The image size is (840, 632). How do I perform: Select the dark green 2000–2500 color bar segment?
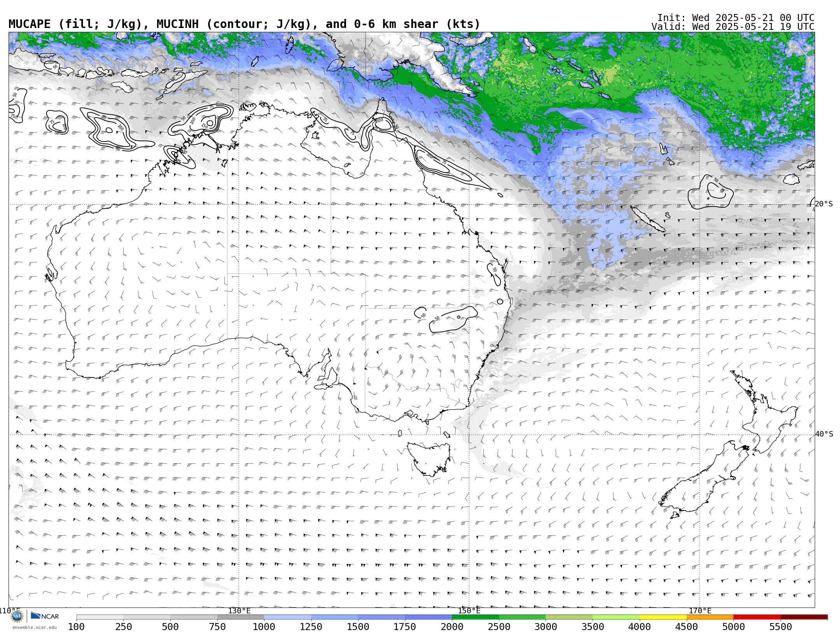point(475,617)
